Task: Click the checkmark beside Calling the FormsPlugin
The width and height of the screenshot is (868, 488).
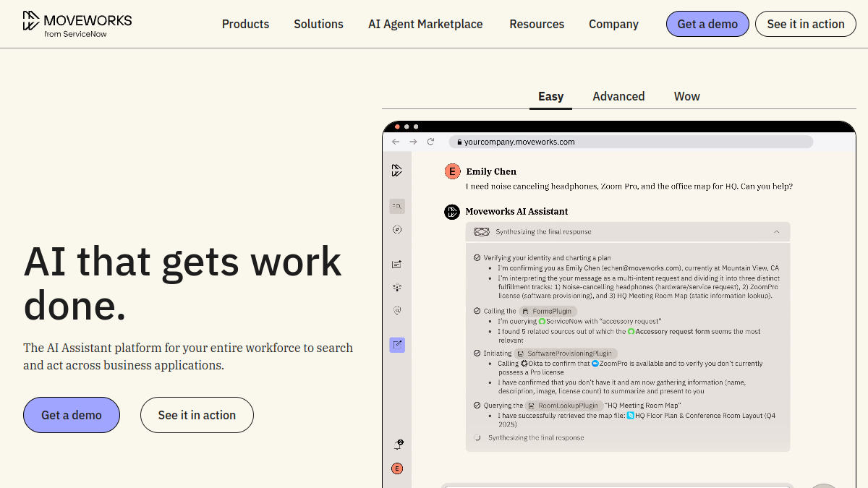Action: 477,311
